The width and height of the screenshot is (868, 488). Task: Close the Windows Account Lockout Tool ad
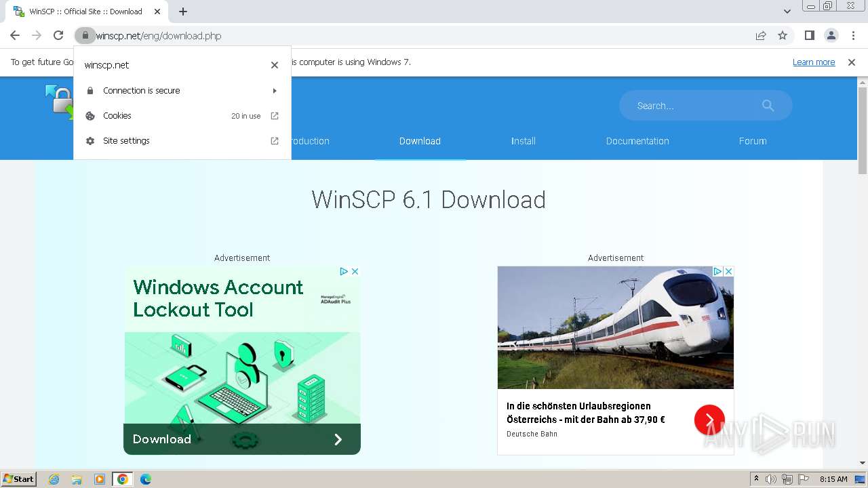[355, 271]
